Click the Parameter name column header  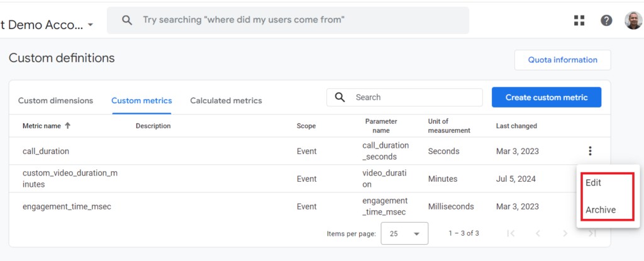pos(381,126)
